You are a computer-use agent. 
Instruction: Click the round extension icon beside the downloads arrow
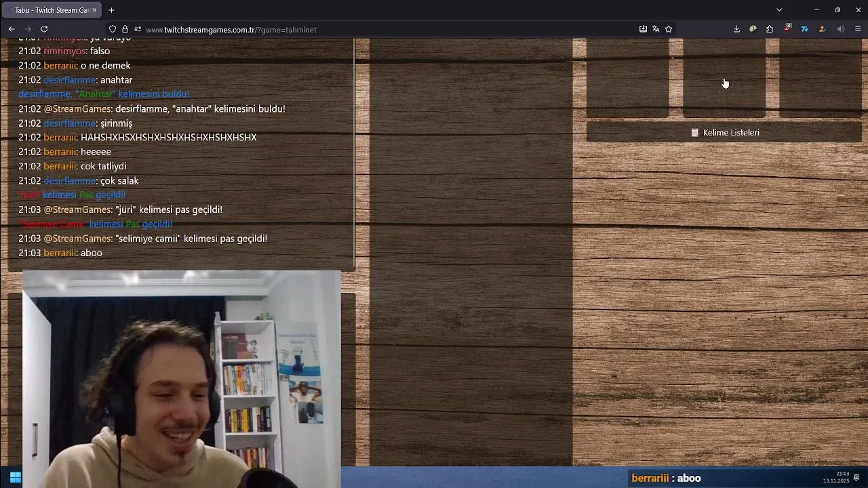pos(753,29)
